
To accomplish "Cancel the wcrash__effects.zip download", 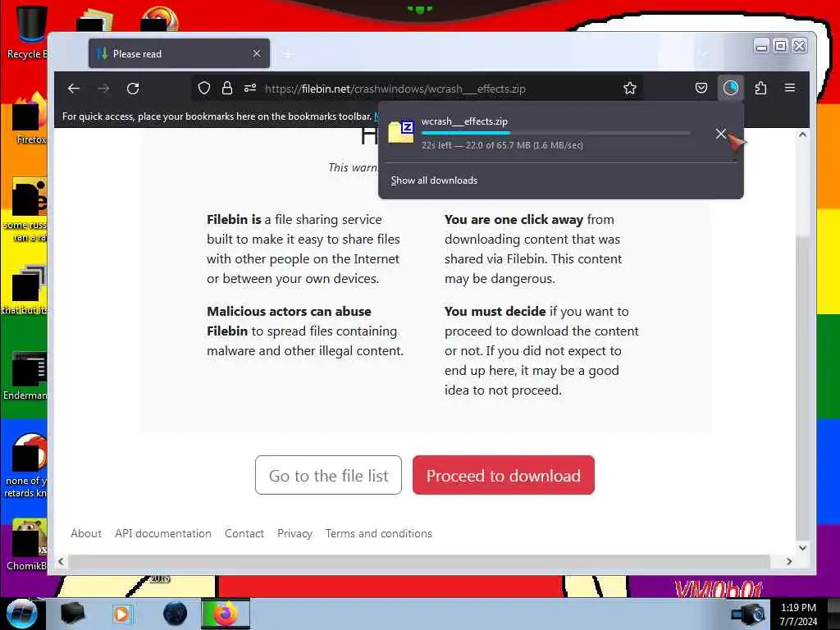I will (x=721, y=134).
